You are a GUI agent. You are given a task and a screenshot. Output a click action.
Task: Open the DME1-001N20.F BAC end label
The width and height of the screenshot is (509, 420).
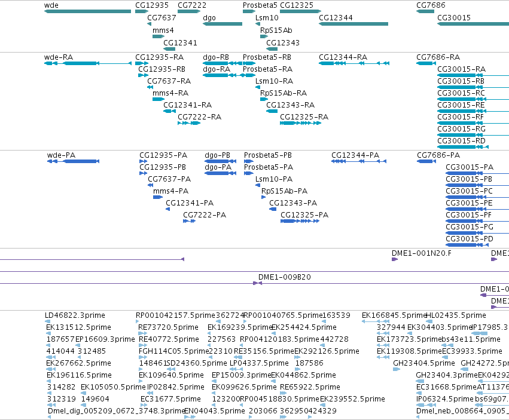point(421,254)
